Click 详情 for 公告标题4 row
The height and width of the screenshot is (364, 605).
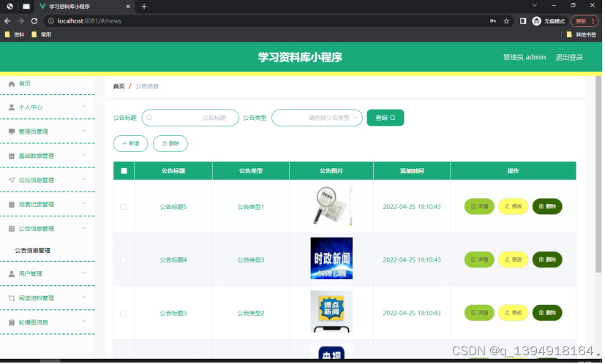click(x=479, y=260)
